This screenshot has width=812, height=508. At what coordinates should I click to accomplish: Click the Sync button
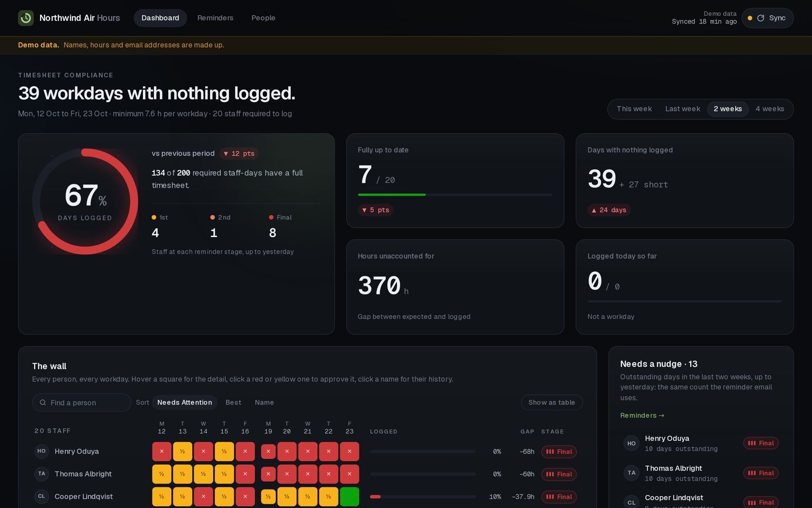767,18
